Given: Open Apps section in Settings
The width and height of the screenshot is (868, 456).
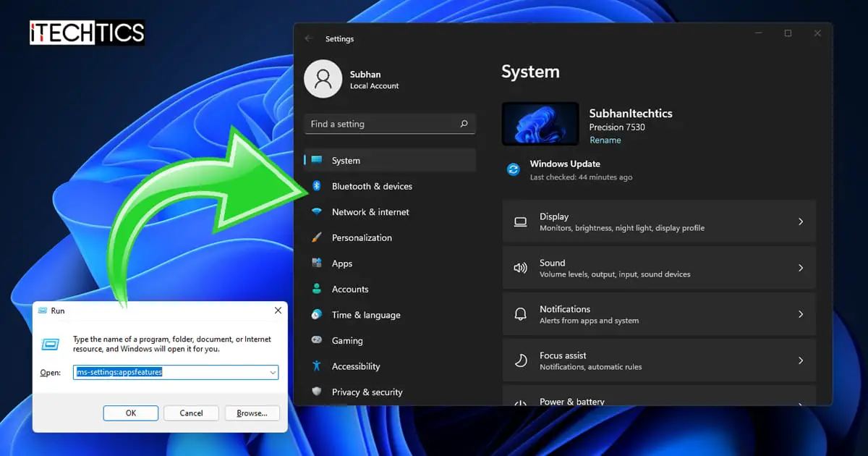Looking at the screenshot, I should tap(390, 263).
